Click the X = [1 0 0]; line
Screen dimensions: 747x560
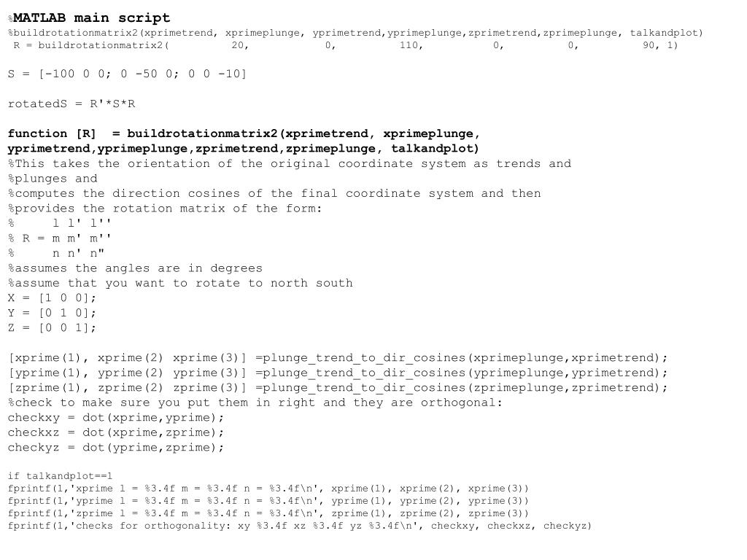coord(52,298)
